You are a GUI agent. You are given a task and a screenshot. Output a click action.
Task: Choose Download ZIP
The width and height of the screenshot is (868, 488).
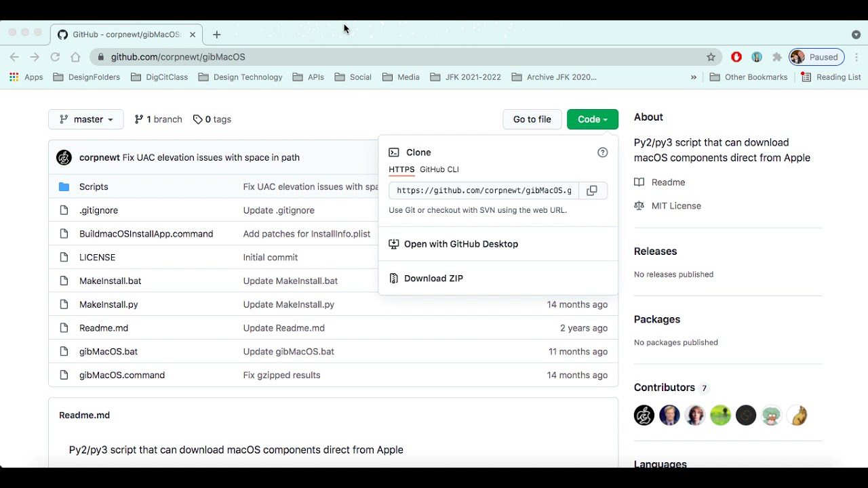[x=433, y=279]
